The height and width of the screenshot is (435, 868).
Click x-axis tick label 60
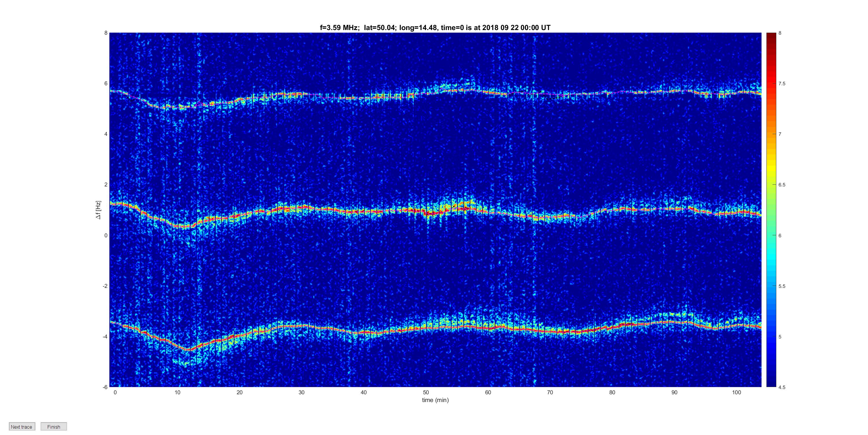(x=488, y=392)
